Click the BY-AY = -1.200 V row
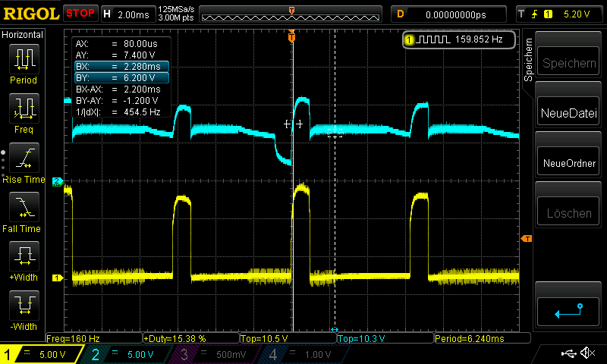This screenshot has width=607, height=364. tap(121, 101)
